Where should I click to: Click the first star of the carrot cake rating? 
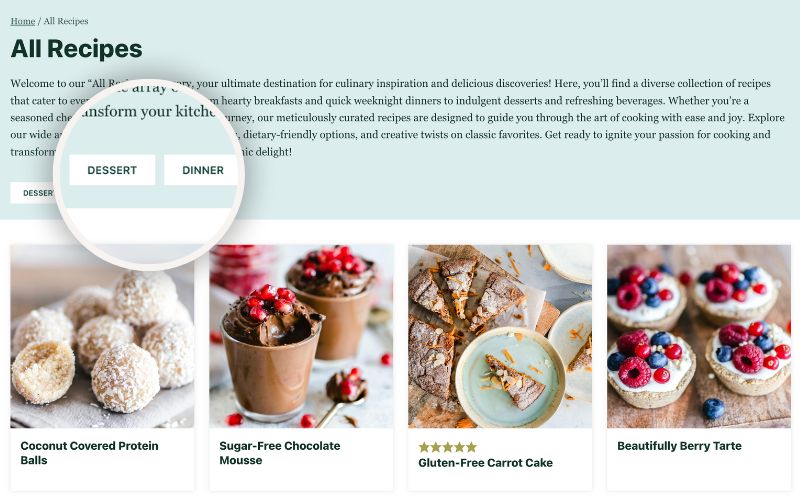click(x=424, y=447)
